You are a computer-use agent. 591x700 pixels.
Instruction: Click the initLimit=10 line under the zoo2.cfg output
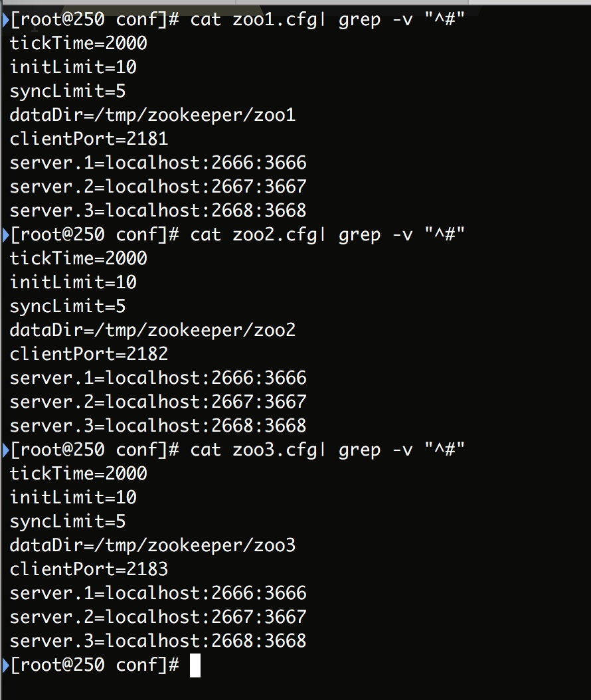[x=73, y=282]
